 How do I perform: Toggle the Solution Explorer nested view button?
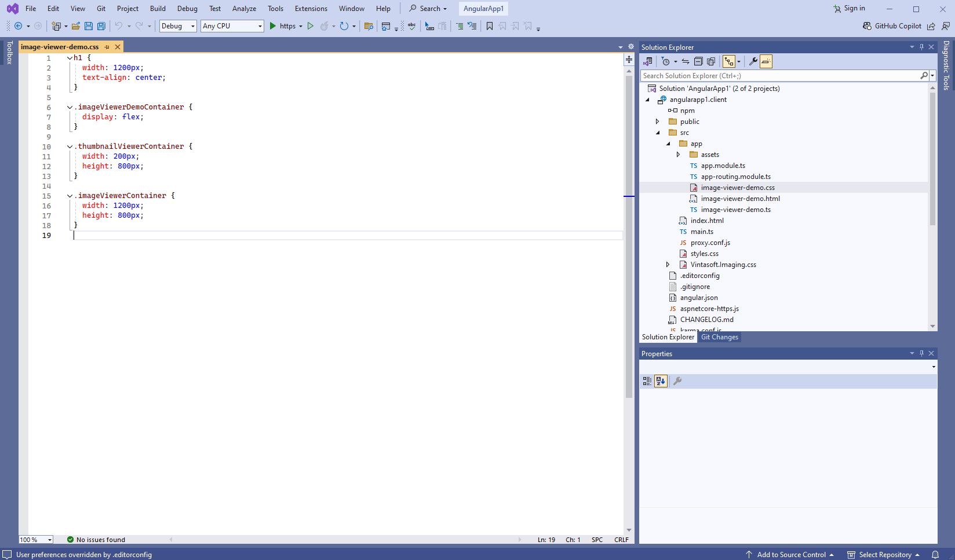[729, 61]
